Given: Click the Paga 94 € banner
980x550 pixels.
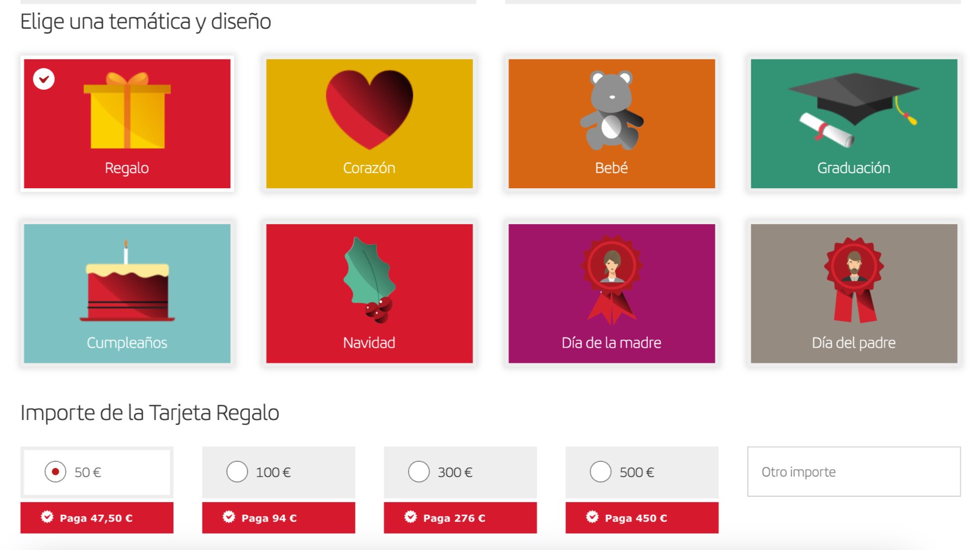Looking at the screenshot, I should point(278,518).
